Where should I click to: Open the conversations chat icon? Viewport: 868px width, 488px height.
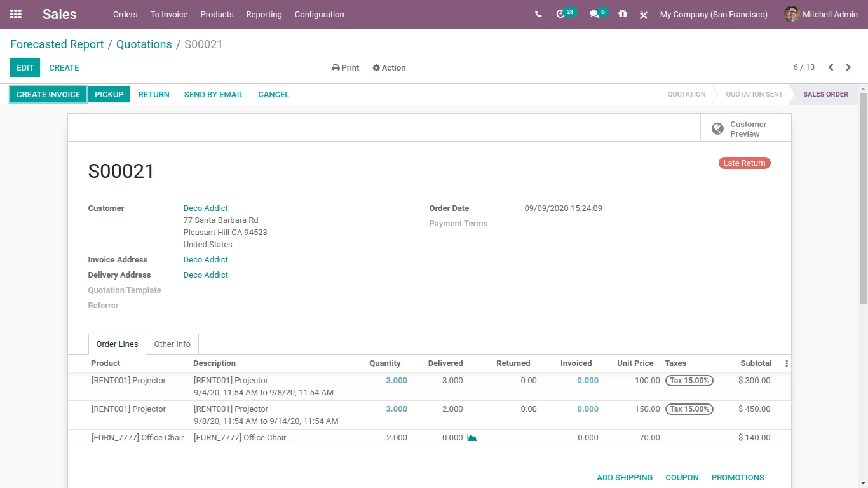coord(595,14)
